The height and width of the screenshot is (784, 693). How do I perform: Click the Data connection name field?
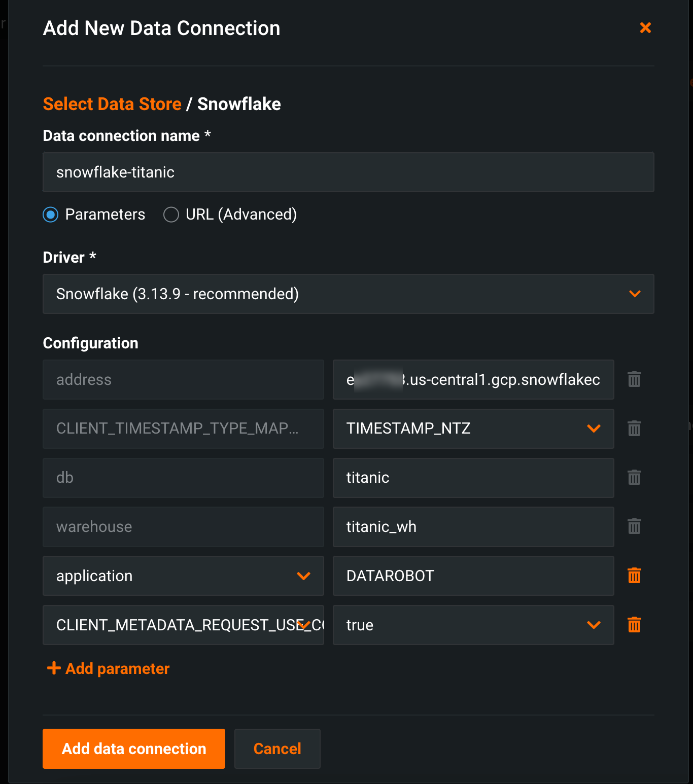(348, 172)
